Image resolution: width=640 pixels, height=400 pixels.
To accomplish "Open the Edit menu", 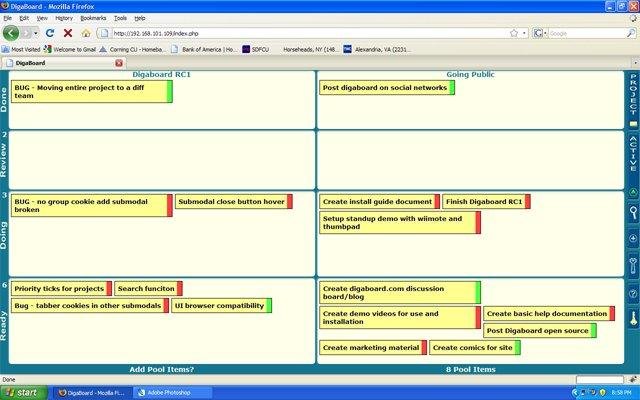I will click(x=24, y=18).
